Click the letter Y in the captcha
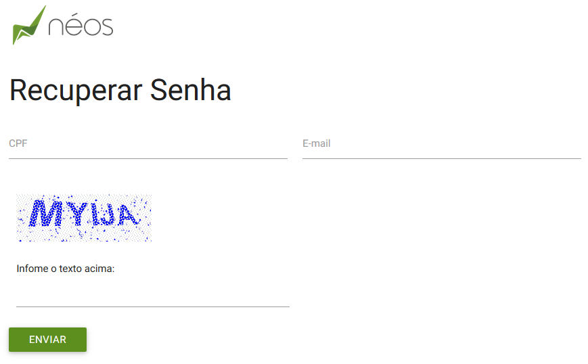This screenshot has width=588, height=364. (76, 213)
